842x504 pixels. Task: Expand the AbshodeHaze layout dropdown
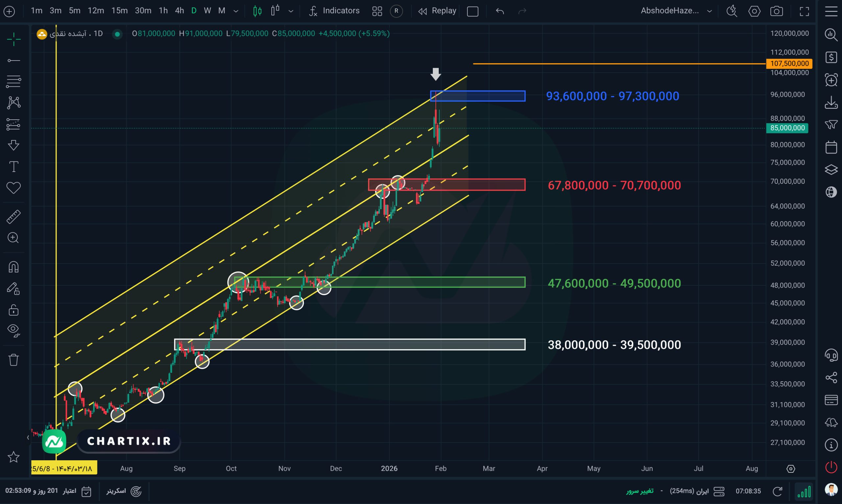point(709,11)
